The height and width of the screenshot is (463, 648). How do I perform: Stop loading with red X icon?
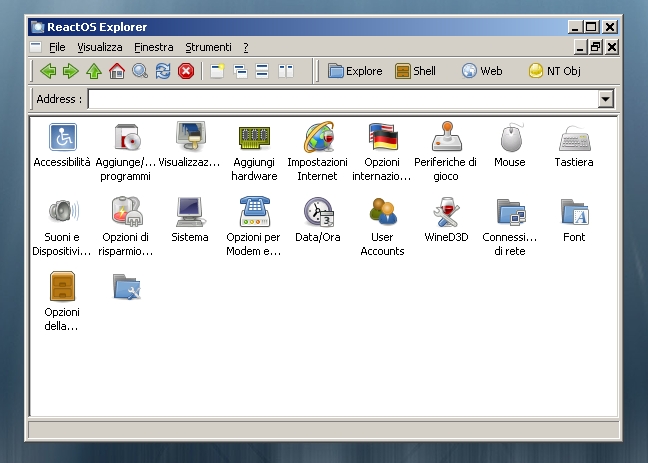coord(186,71)
